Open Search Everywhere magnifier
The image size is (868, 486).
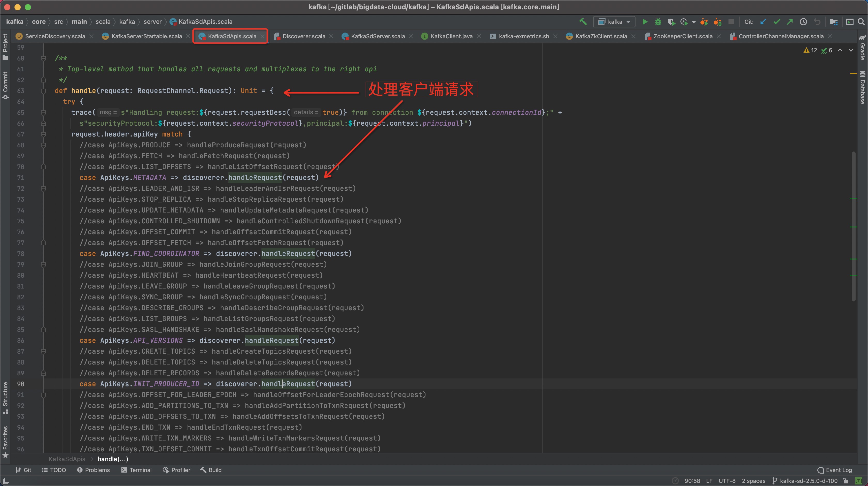point(861,21)
